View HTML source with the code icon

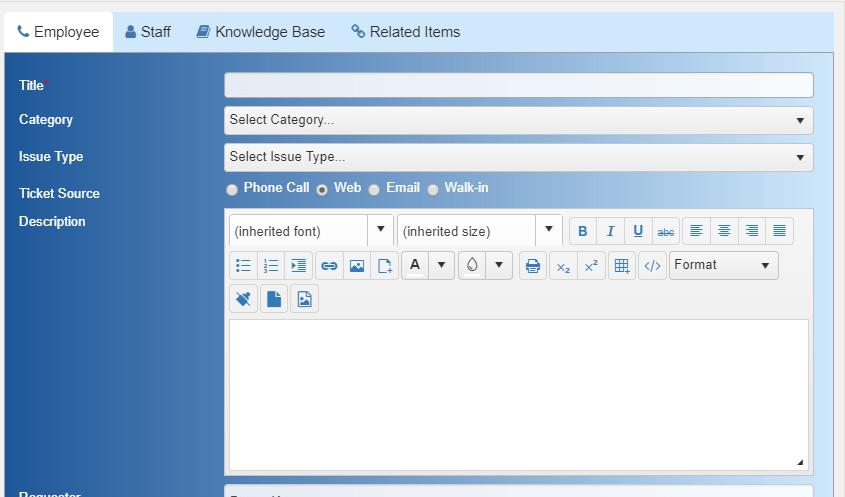[652, 265]
